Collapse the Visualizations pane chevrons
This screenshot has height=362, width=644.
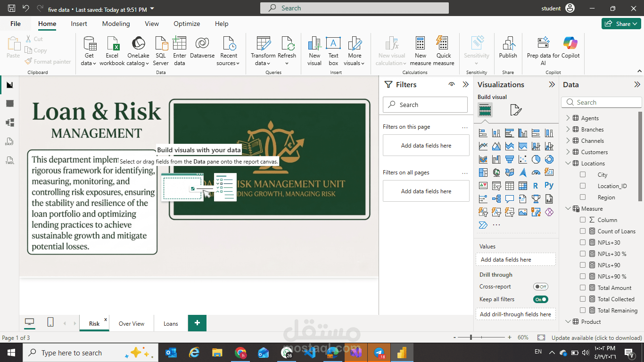click(x=552, y=84)
